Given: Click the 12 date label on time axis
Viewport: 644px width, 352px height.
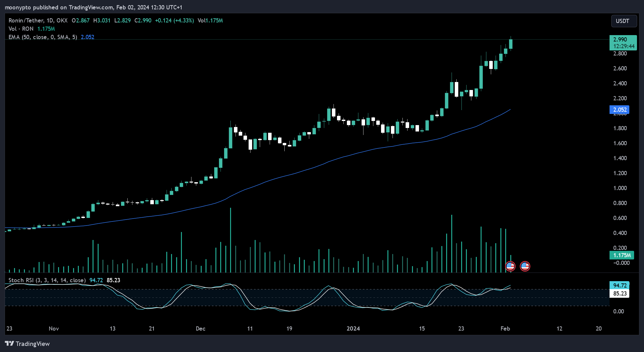Looking at the screenshot, I should coord(559,328).
